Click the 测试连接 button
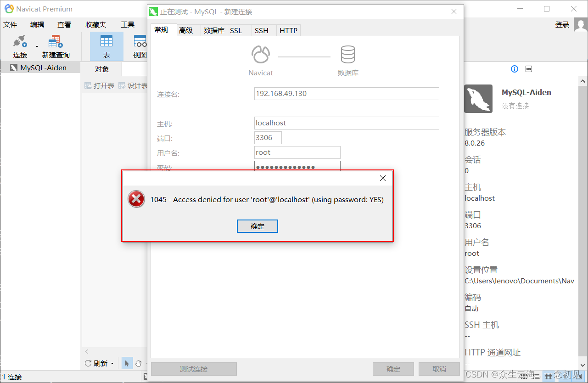The height and width of the screenshot is (383, 588). pos(194,369)
